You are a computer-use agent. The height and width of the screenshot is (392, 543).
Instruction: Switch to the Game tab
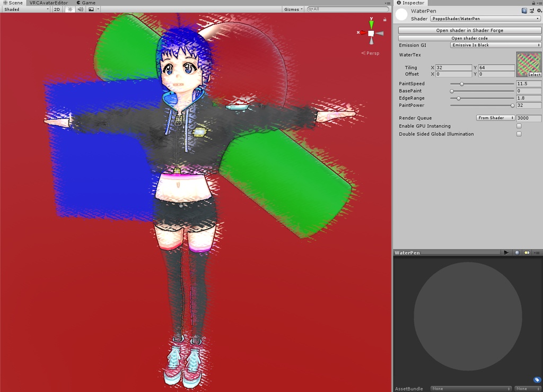[86, 3]
